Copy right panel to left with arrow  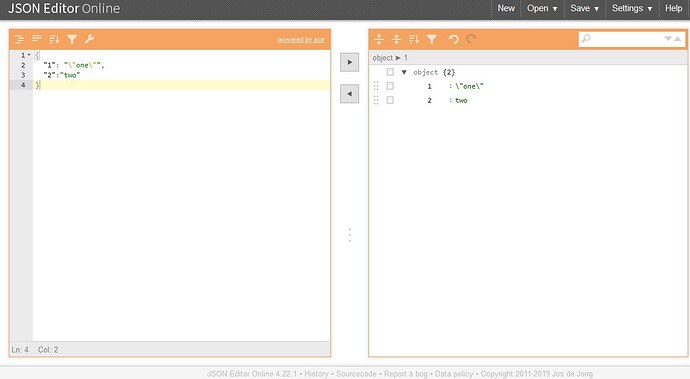click(x=349, y=94)
